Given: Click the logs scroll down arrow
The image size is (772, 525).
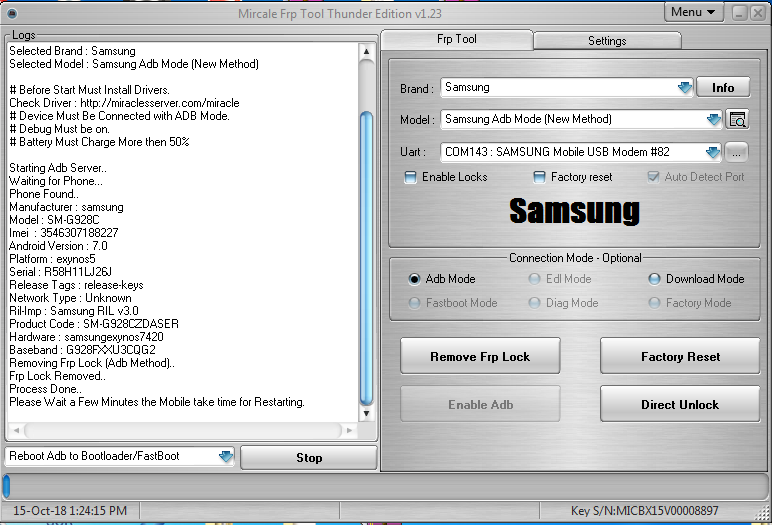Looking at the screenshot, I should point(366,414).
